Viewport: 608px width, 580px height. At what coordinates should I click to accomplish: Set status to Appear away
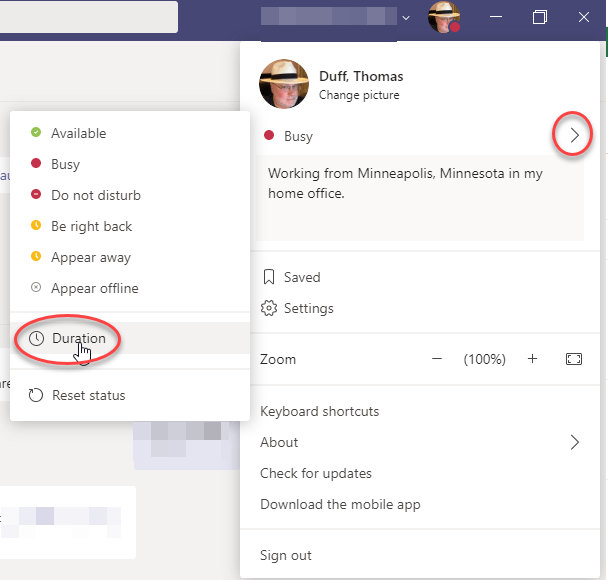point(90,257)
